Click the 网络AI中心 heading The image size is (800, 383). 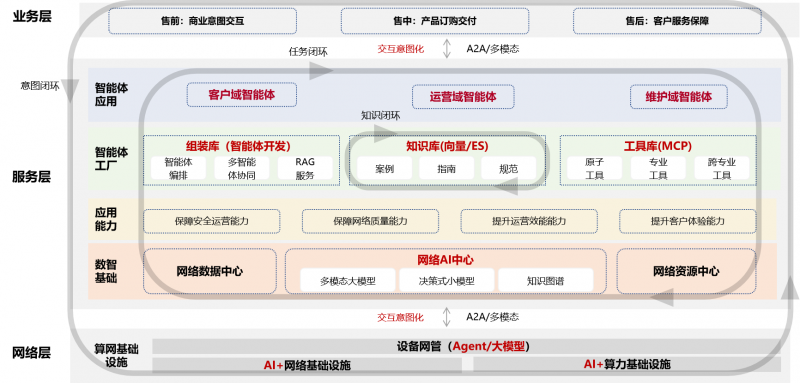point(445,260)
